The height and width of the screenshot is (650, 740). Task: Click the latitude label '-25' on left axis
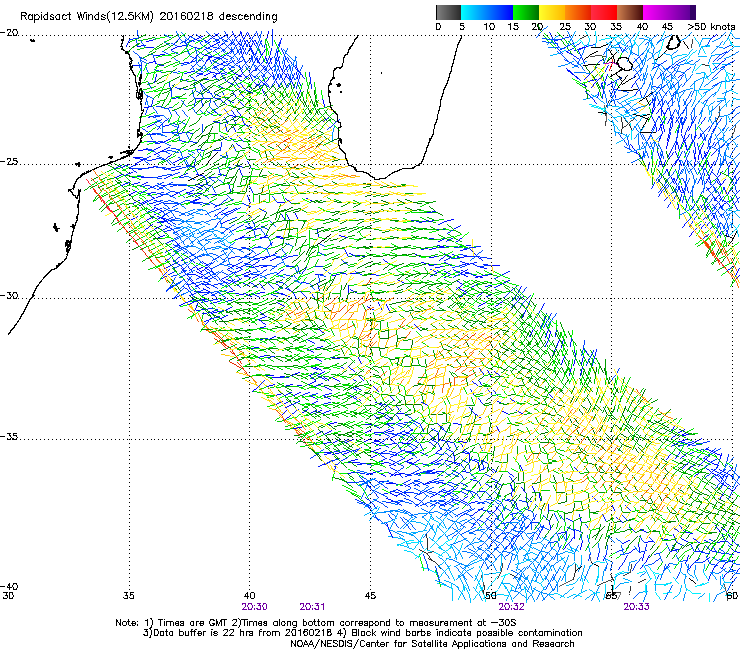tap(9, 161)
